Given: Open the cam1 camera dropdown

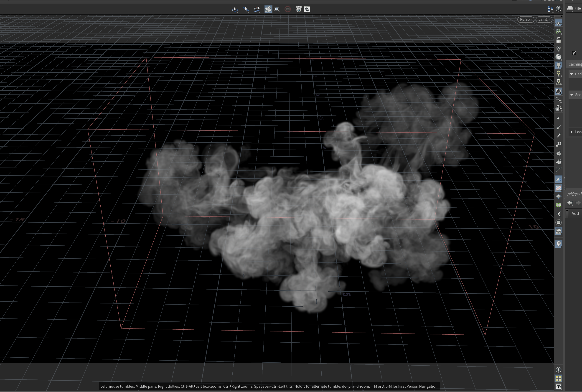Looking at the screenshot, I should pyautogui.click(x=544, y=20).
